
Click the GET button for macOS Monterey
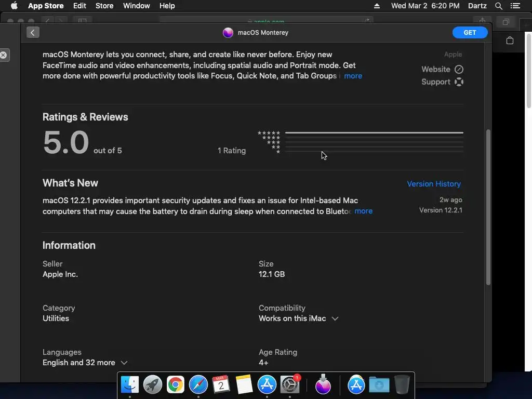[470, 33]
